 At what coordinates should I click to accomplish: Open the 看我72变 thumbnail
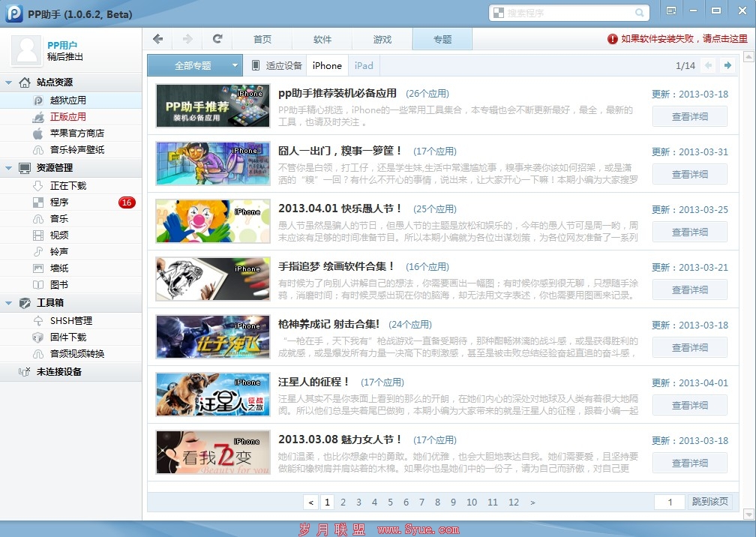213,452
